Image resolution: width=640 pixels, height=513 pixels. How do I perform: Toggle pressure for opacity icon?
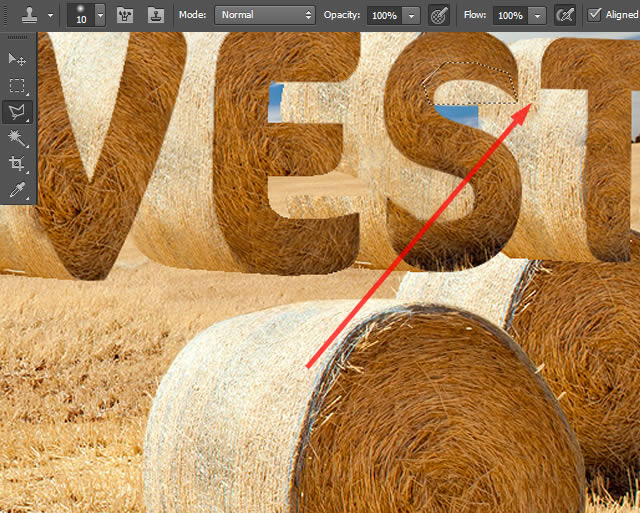[x=439, y=16]
